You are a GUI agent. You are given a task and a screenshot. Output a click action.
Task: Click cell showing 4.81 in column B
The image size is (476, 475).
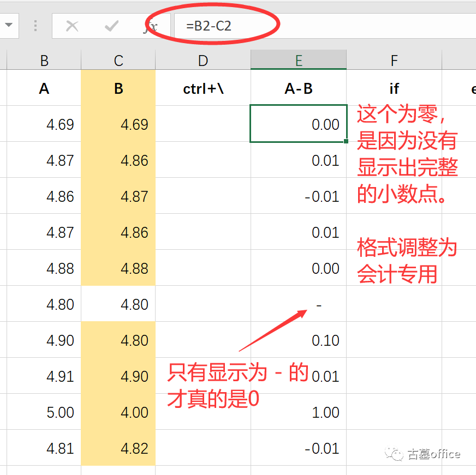44,448
